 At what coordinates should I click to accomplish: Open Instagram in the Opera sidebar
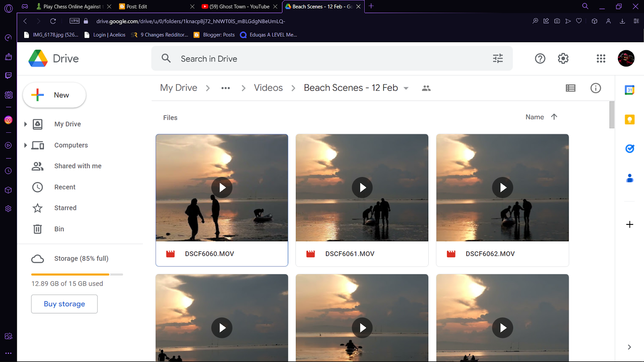8,120
